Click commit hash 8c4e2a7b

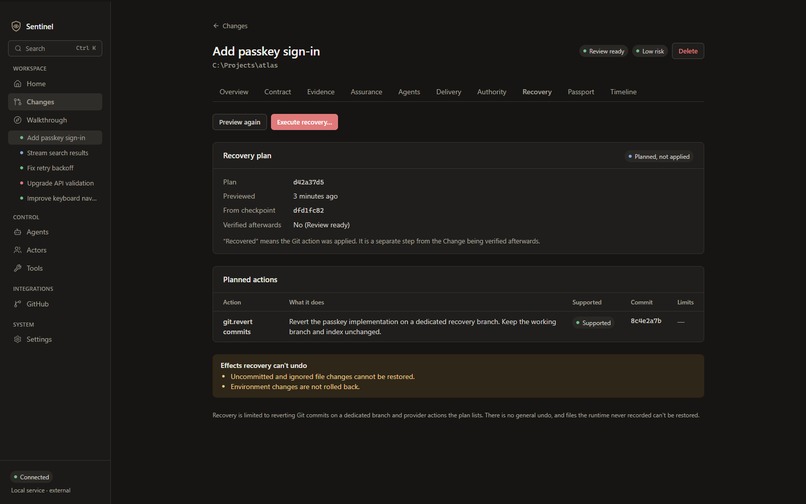646,321
